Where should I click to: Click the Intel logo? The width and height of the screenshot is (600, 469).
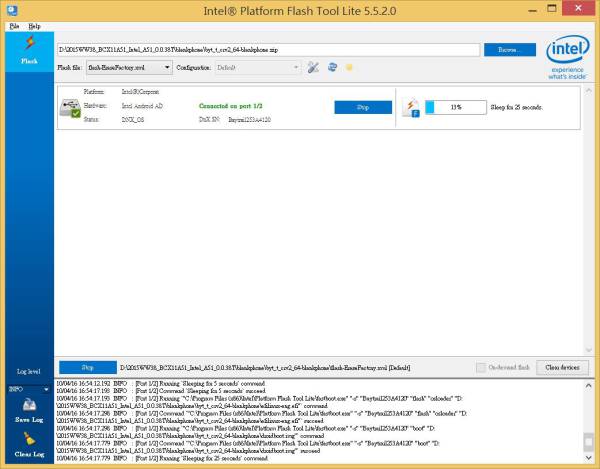click(x=567, y=57)
